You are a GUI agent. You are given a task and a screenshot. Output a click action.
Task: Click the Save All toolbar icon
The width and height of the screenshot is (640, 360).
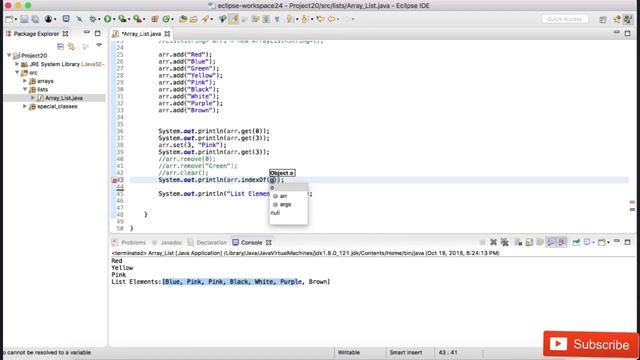[36, 19]
